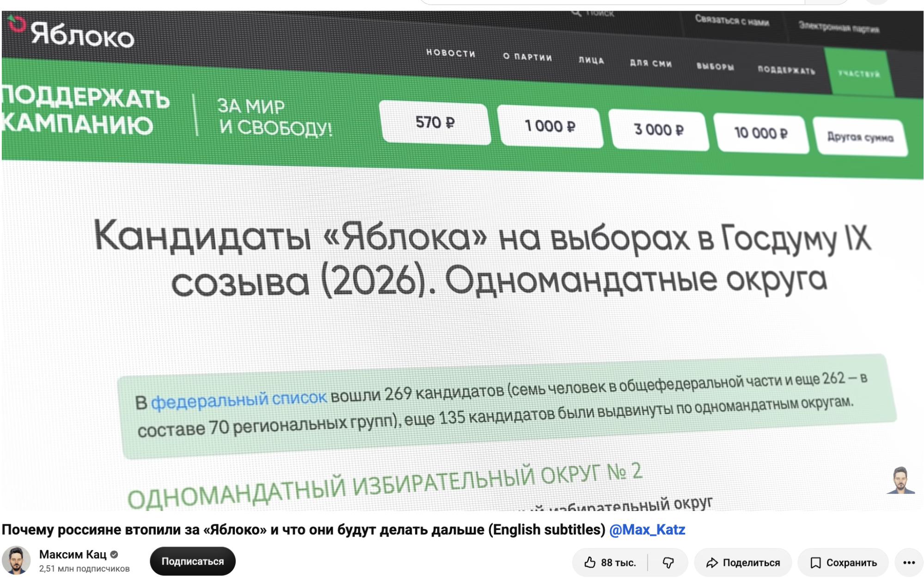Click the Поделиться share button
This screenshot has height=585, width=924.
(743, 562)
